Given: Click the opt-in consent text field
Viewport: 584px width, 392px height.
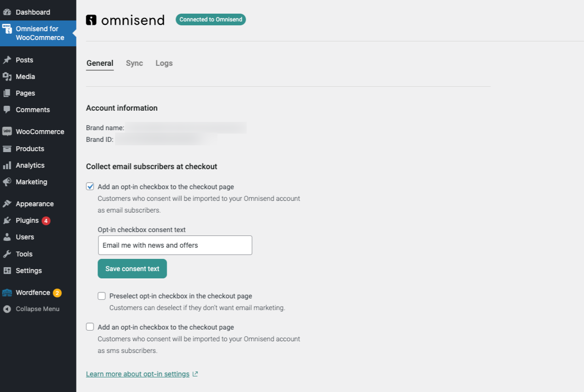Looking at the screenshot, I should 175,245.
